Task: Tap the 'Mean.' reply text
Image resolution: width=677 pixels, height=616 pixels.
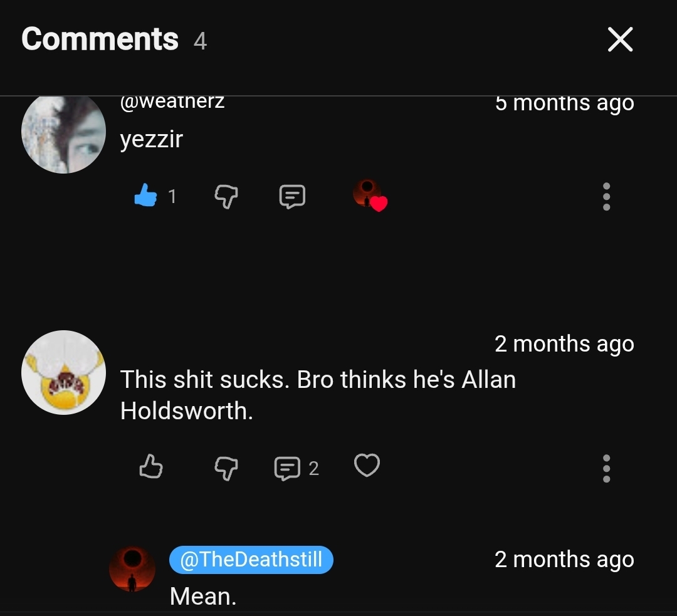Action: tap(202, 596)
